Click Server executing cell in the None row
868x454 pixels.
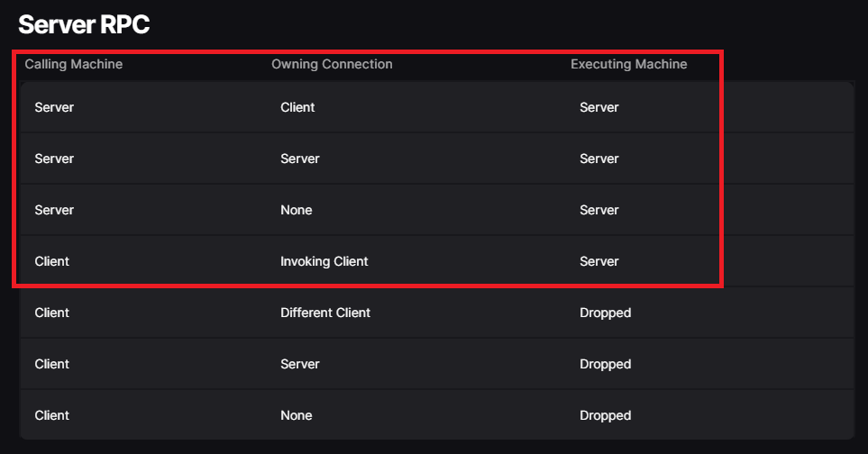click(599, 210)
